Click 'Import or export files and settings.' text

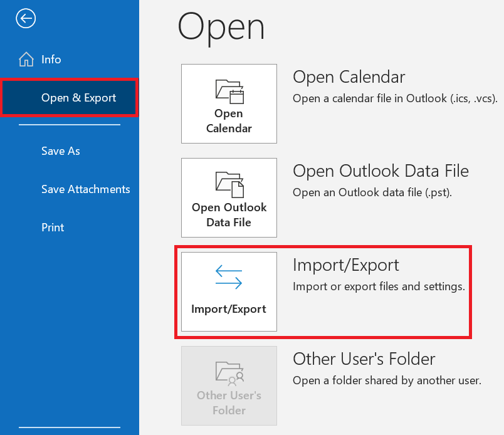[x=379, y=286]
